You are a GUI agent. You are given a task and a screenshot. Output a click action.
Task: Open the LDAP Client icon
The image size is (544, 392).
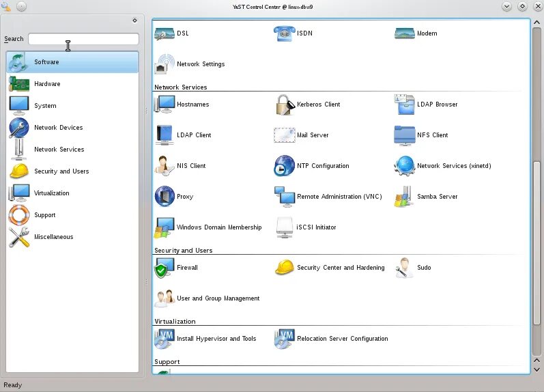click(x=164, y=135)
